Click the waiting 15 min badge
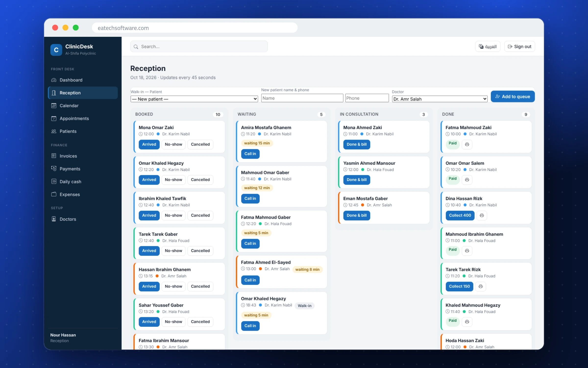The image size is (588, 368). (257, 143)
